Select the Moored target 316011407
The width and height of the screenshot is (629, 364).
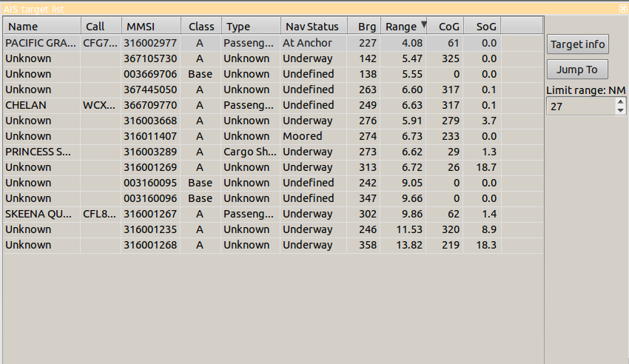click(x=150, y=136)
